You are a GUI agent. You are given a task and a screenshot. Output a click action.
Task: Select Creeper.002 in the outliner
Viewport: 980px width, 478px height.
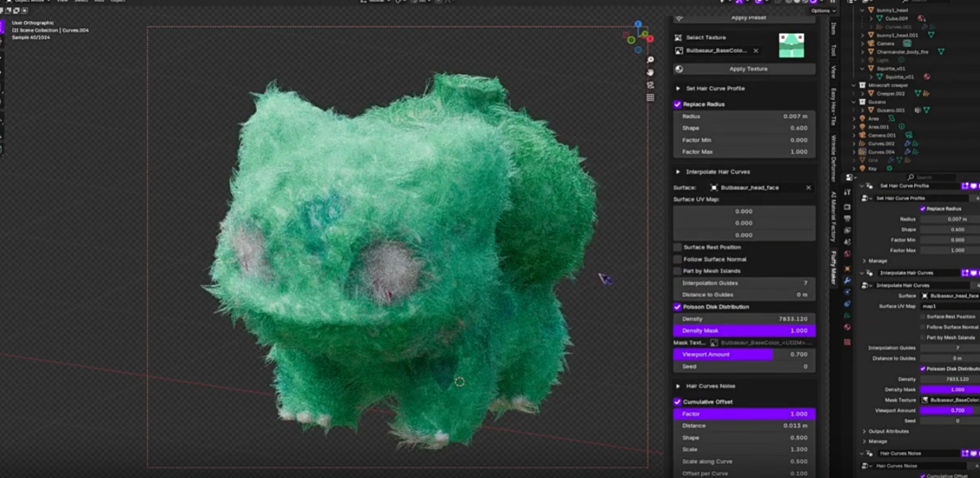point(890,93)
